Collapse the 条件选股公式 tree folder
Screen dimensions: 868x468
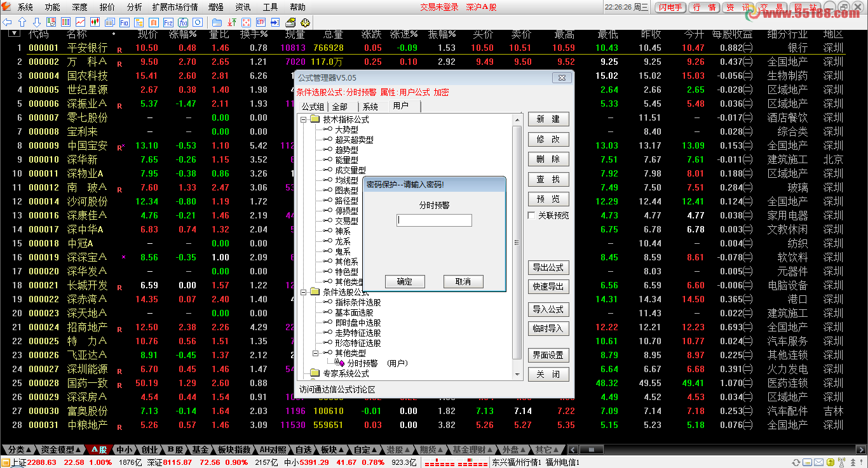303,292
